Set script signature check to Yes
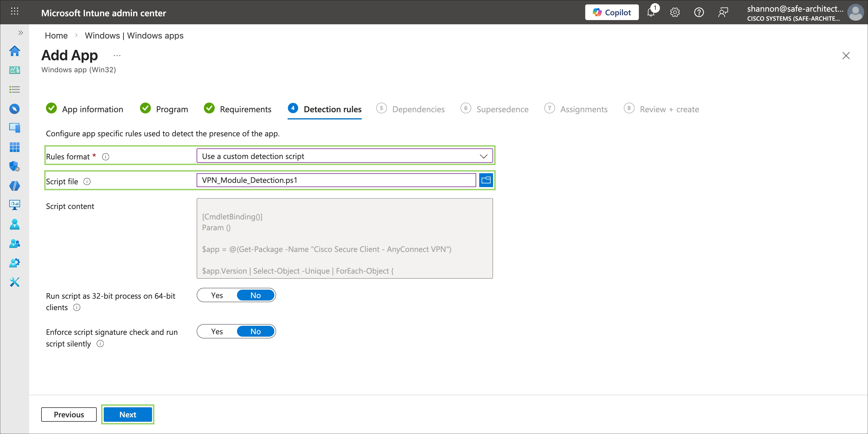868x434 pixels. pos(217,332)
